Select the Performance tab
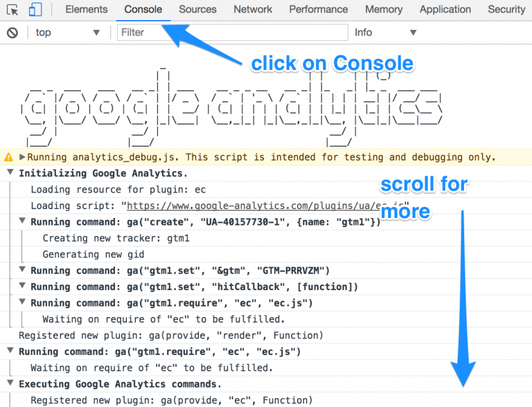The width and height of the screenshot is (532, 407). pyautogui.click(x=319, y=10)
